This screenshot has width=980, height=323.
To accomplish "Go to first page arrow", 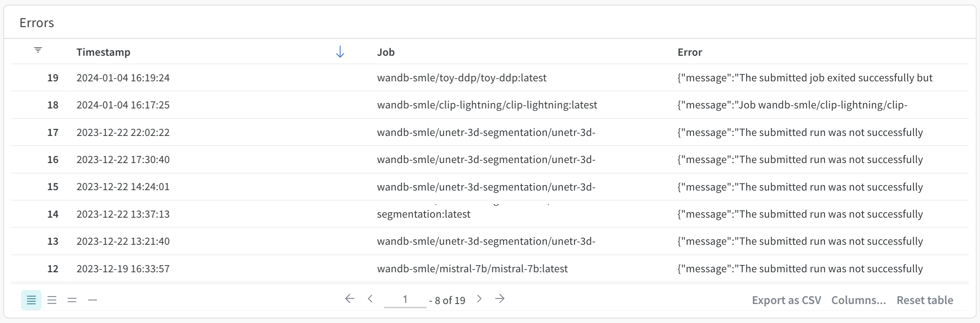I will [x=350, y=299].
